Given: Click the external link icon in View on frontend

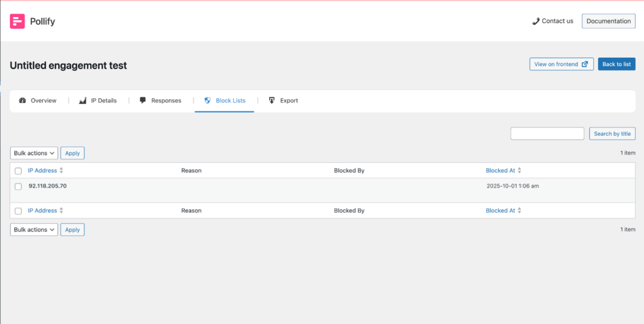Looking at the screenshot, I should (585, 64).
